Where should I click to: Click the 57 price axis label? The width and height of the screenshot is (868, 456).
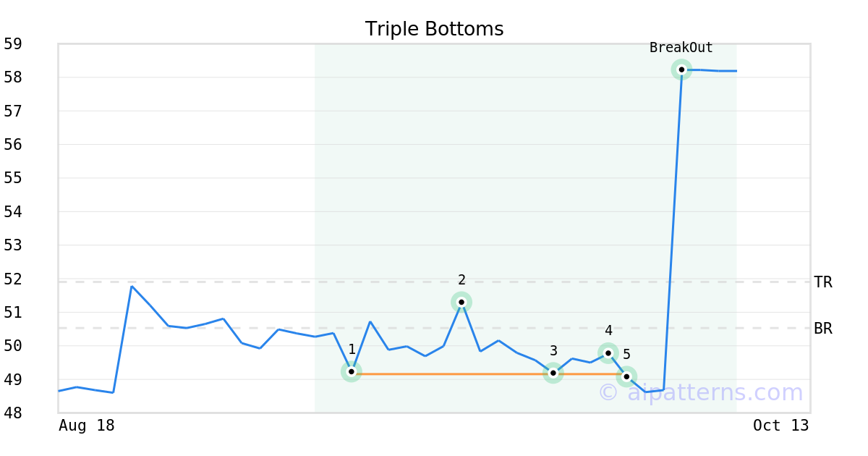pos(13,111)
